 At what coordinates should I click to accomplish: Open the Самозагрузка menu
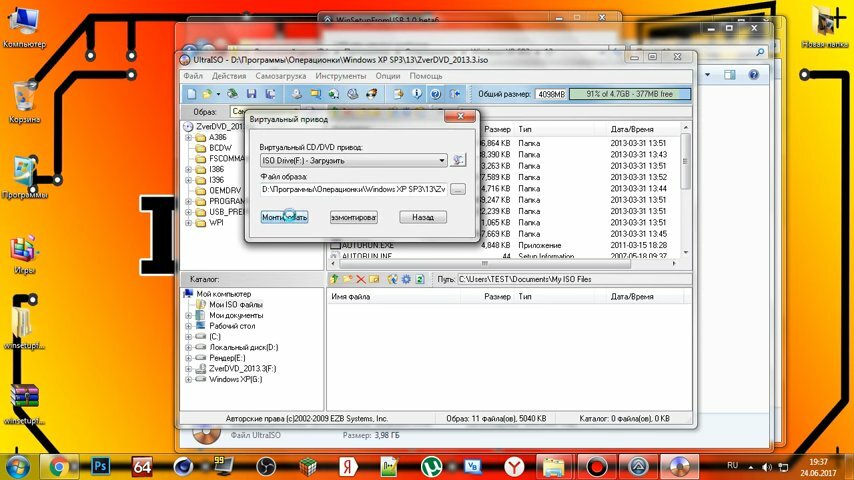[x=280, y=76]
